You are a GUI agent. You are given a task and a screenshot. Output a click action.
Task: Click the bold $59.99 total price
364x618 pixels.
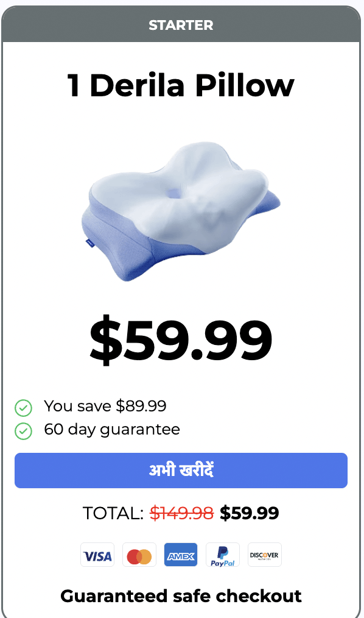click(x=250, y=513)
